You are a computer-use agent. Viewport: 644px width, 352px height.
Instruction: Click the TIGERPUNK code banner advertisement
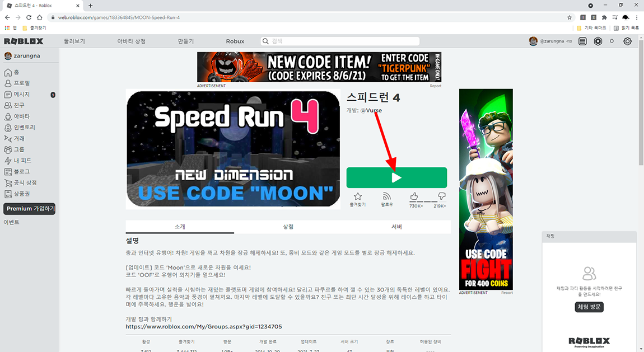(x=319, y=67)
